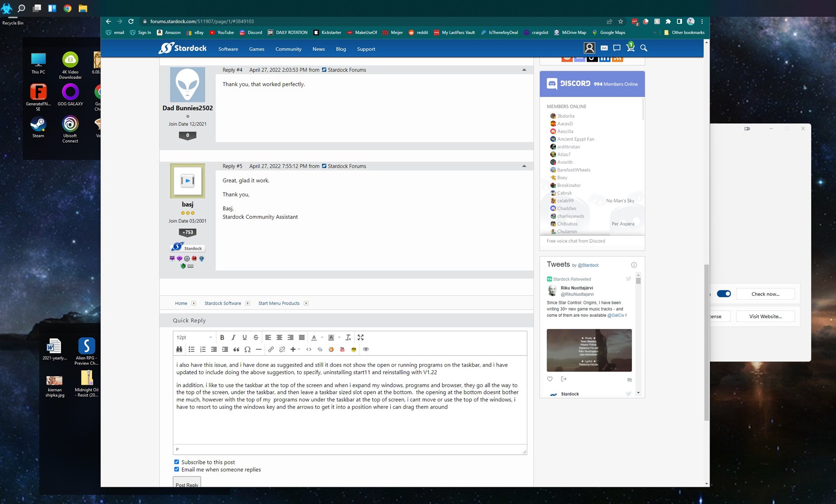Image resolution: width=836 pixels, height=504 pixels.
Task: Open background color dropdown arrow
Action: coord(339,337)
